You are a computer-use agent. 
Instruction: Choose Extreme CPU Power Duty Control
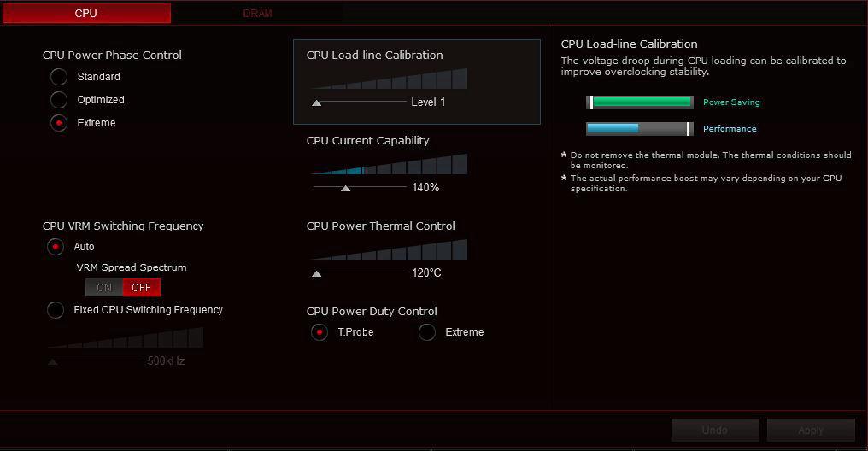point(427,332)
